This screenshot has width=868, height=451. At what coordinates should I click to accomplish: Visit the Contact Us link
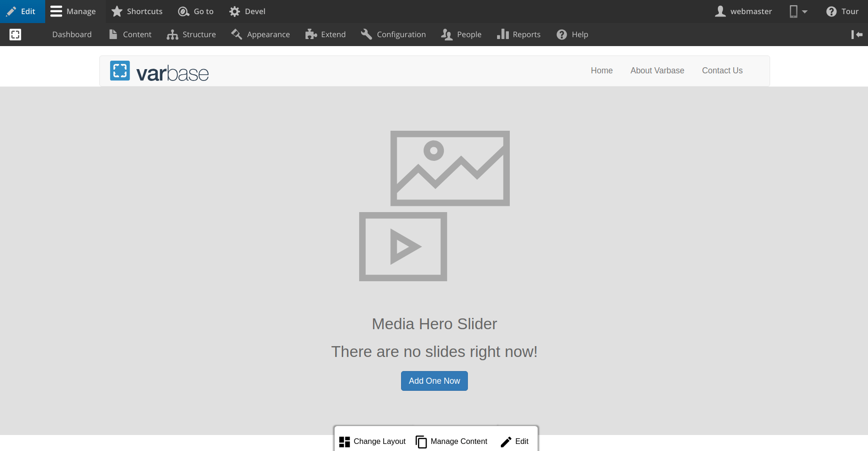pos(722,70)
